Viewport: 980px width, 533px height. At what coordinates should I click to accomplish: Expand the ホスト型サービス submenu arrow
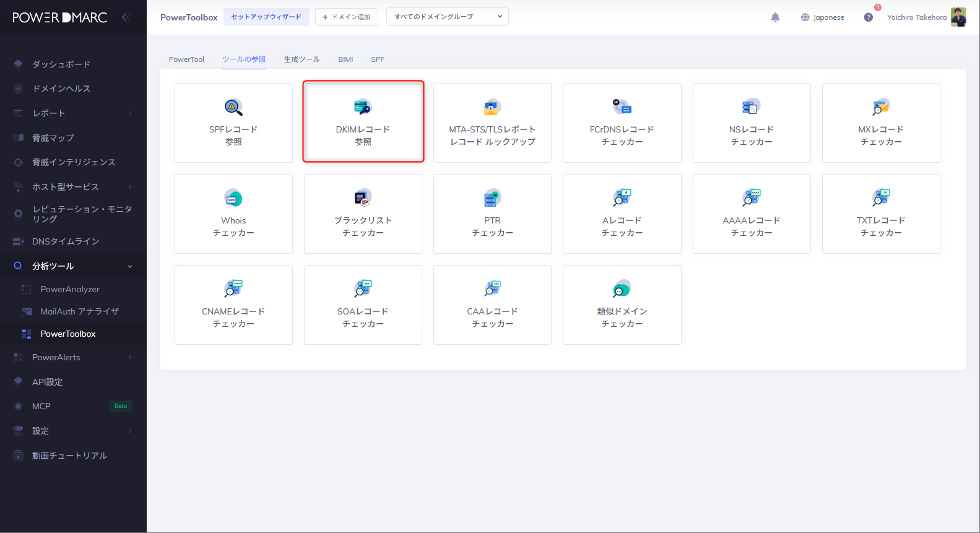click(130, 187)
